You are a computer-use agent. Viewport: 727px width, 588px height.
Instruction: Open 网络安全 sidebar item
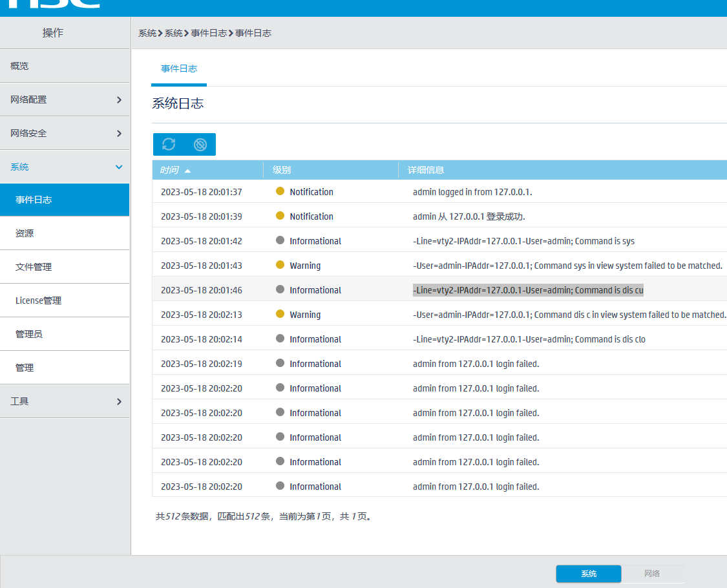click(65, 133)
